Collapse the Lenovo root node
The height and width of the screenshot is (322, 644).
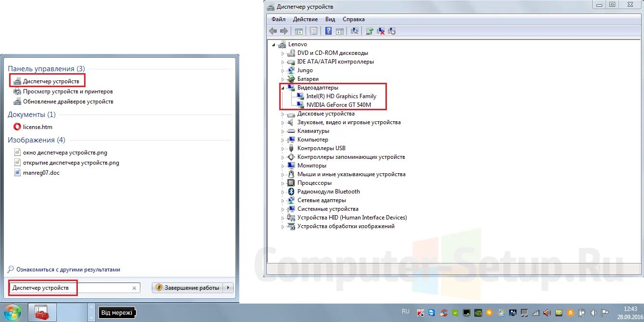pos(274,45)
